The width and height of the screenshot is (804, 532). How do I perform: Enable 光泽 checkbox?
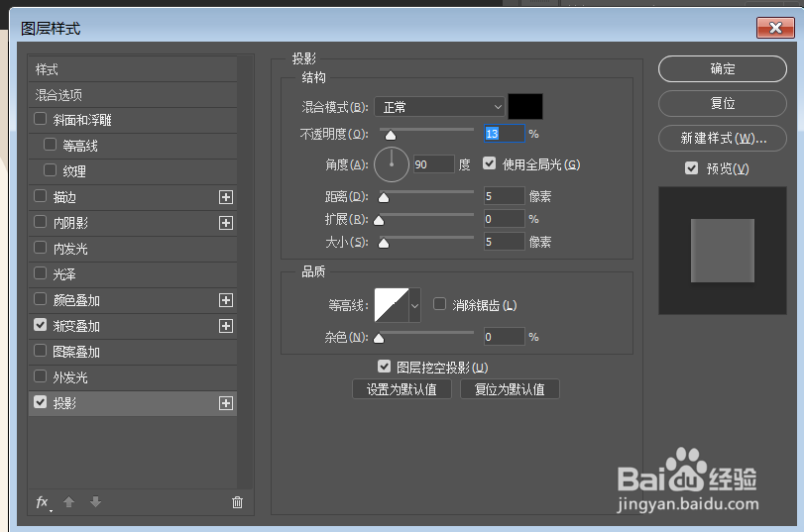coord(40,273)
